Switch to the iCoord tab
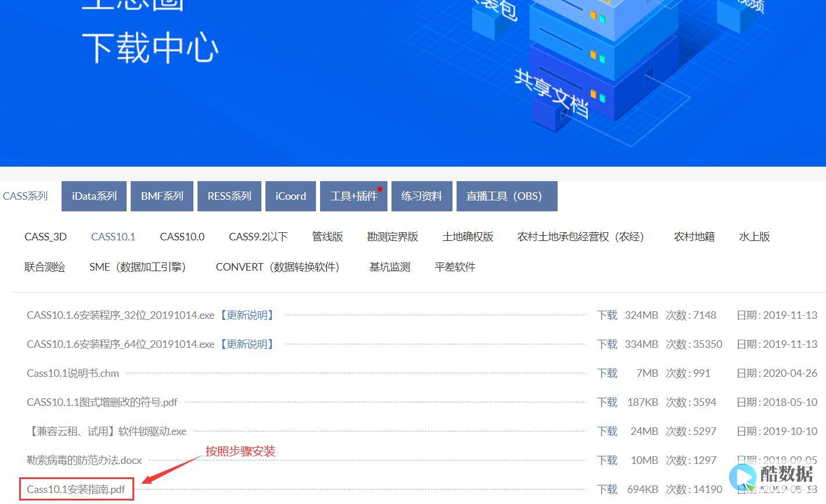Image resolution: width=826 pixels, height=504 pixels. click(290, 196)
